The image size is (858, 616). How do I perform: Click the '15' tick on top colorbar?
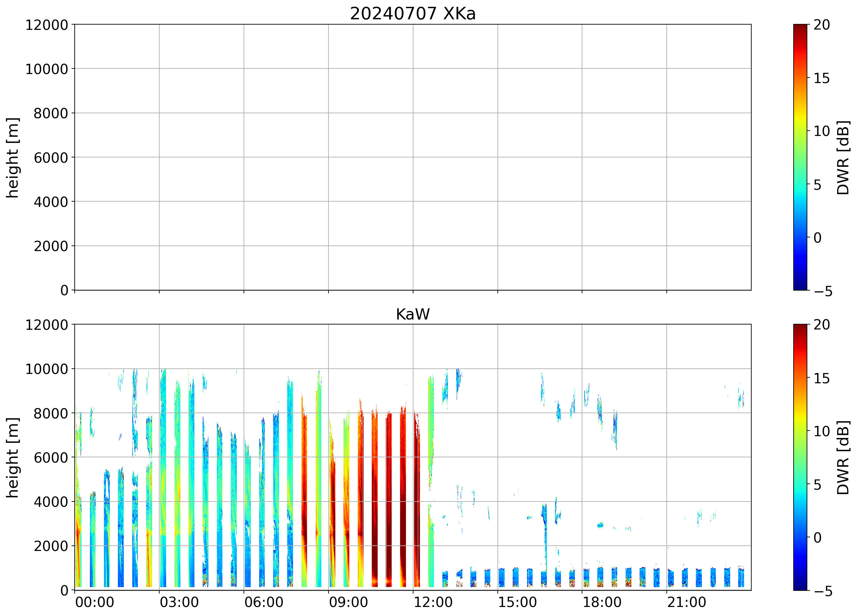pos(821,78)
